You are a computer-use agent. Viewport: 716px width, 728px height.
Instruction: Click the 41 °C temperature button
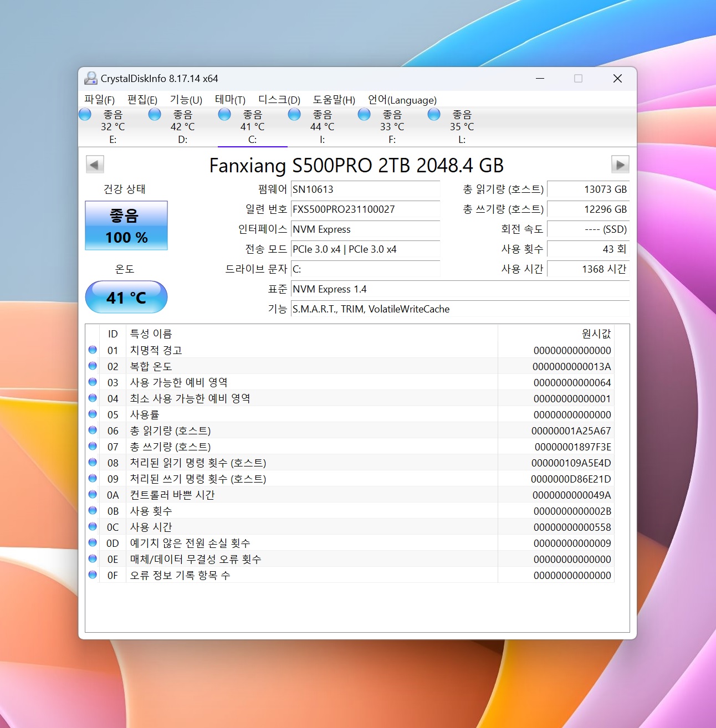[126, 298]
